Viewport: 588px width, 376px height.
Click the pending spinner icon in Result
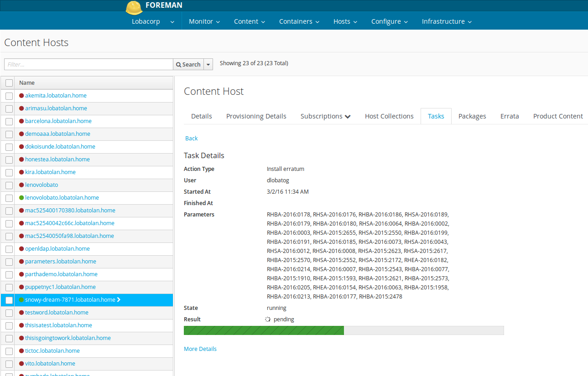268,319
